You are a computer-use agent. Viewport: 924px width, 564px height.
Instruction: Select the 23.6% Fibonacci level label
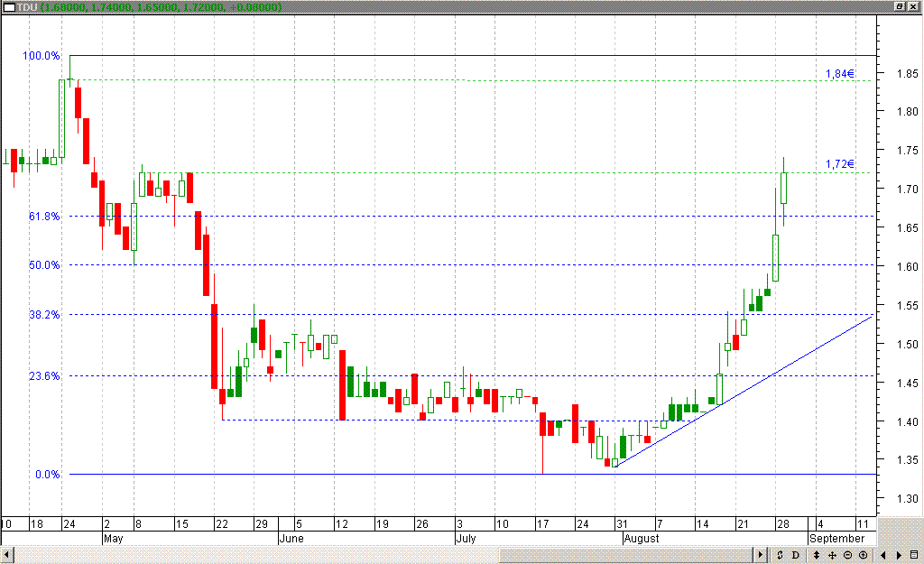[x=44, y=376]
